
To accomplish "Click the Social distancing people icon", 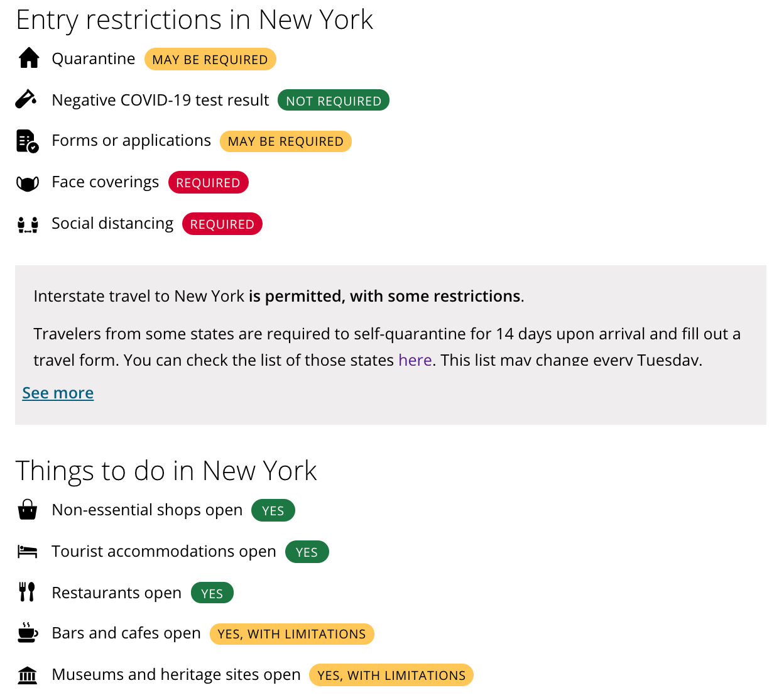I will [x=28, y=225].
